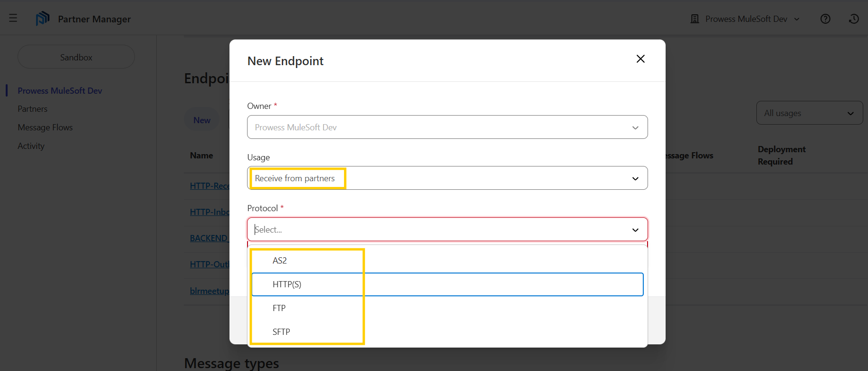Go to Partners in sidebar
Screen dimensions: 868x371
point(32,109)
